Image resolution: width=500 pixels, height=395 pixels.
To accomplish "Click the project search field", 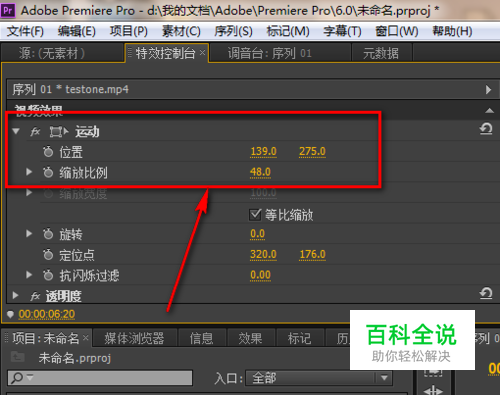I will coord(100,378).
